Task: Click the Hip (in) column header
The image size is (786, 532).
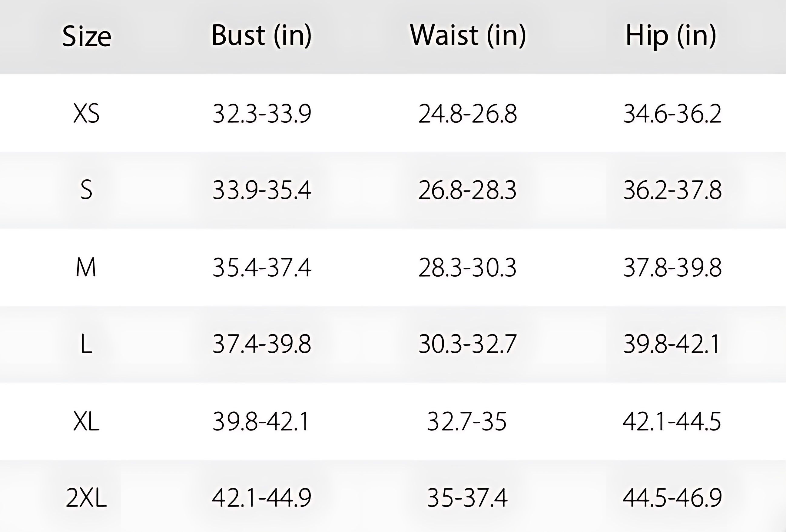Action: tap(671, 35)
